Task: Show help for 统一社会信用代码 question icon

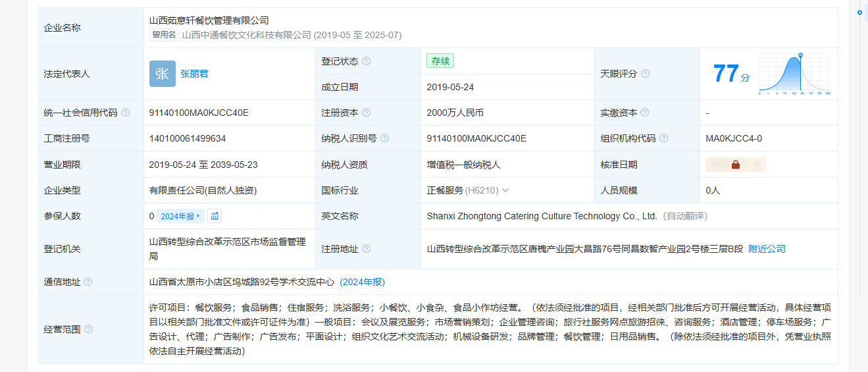Action: [x=126, y=113]
